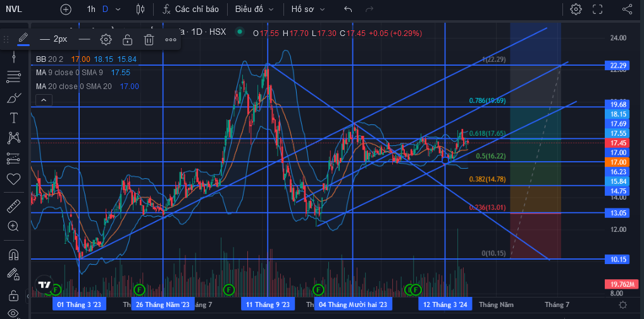Screen dimensions: 644x319
Task: Open the Biểu đồ dropdown
Action: coord(254,9)
